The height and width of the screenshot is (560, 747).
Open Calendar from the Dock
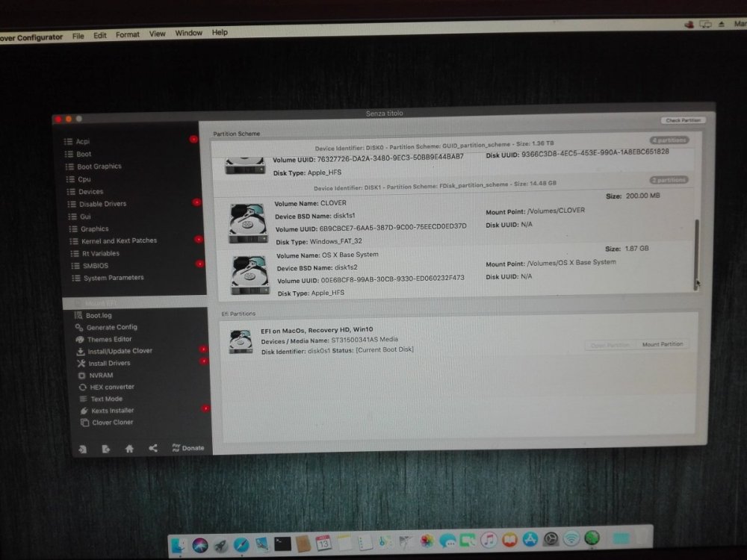click(323, 542)
